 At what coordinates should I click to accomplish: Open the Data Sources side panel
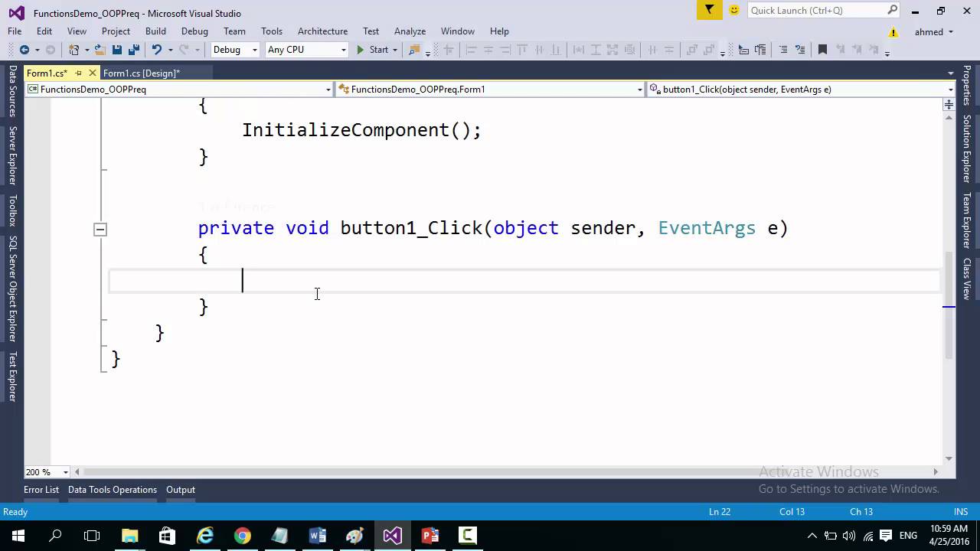click(12, 91)
